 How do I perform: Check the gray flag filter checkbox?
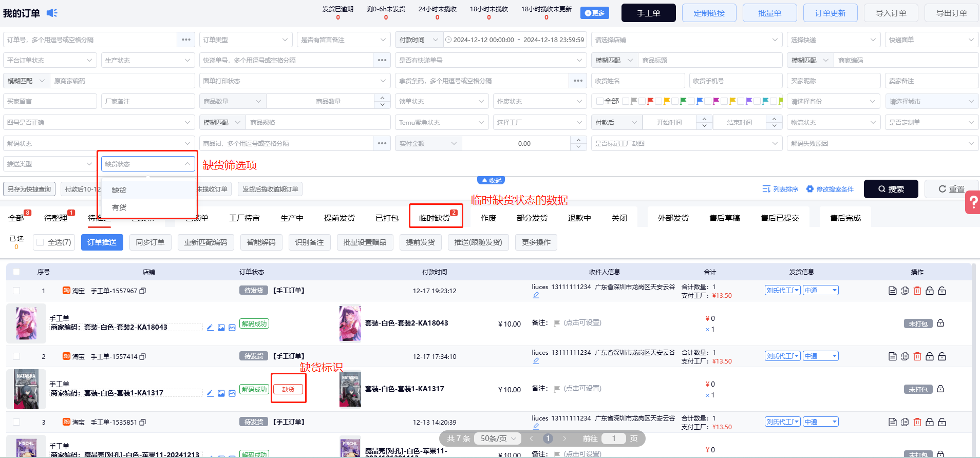625,101
